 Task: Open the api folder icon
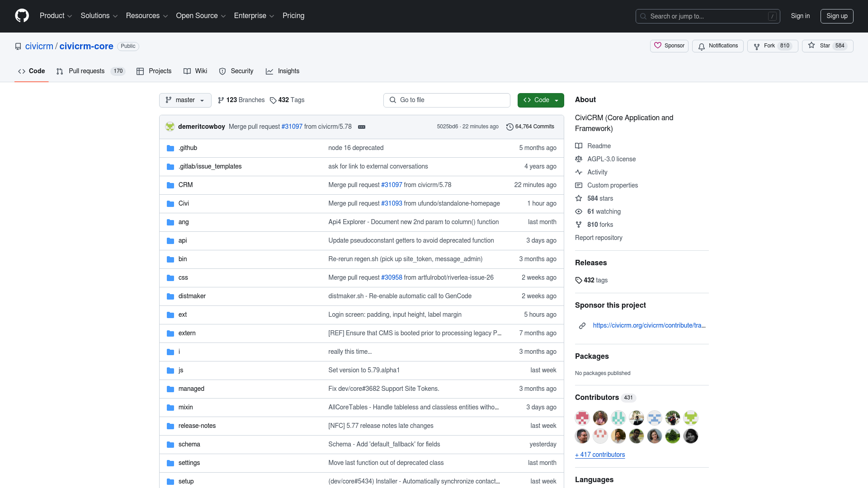[170, 241]
